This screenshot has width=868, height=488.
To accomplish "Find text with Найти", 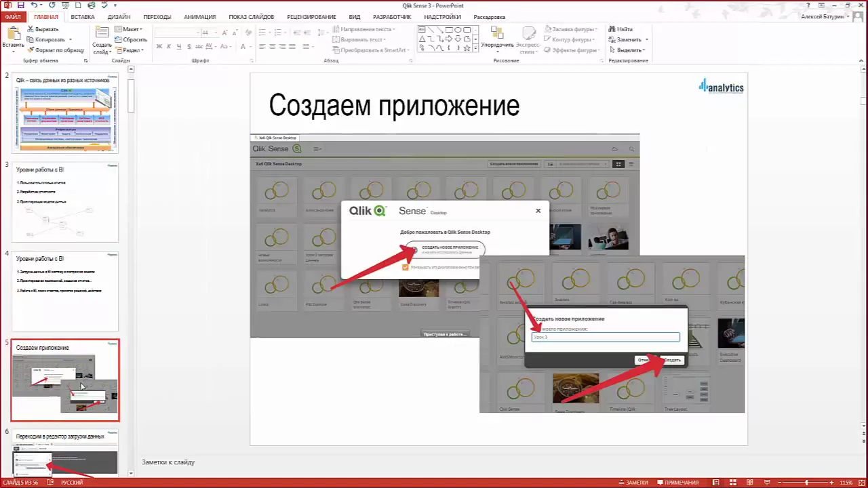I will 620,29.
